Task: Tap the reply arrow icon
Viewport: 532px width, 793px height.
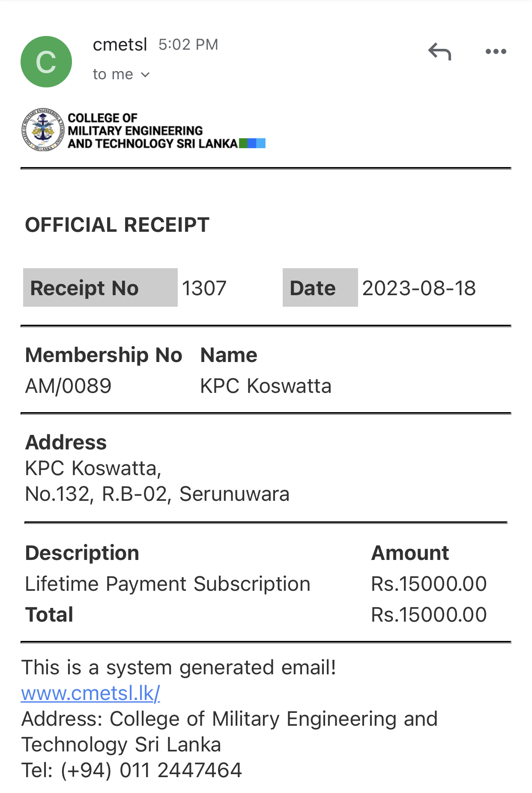Action: click(439, 51)
